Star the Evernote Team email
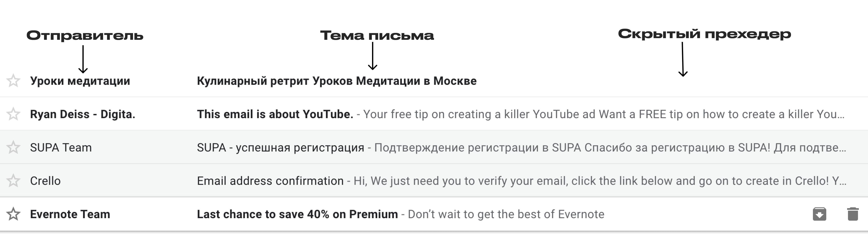The width and height of the screenshot is (868, 234). pos(14,214)
